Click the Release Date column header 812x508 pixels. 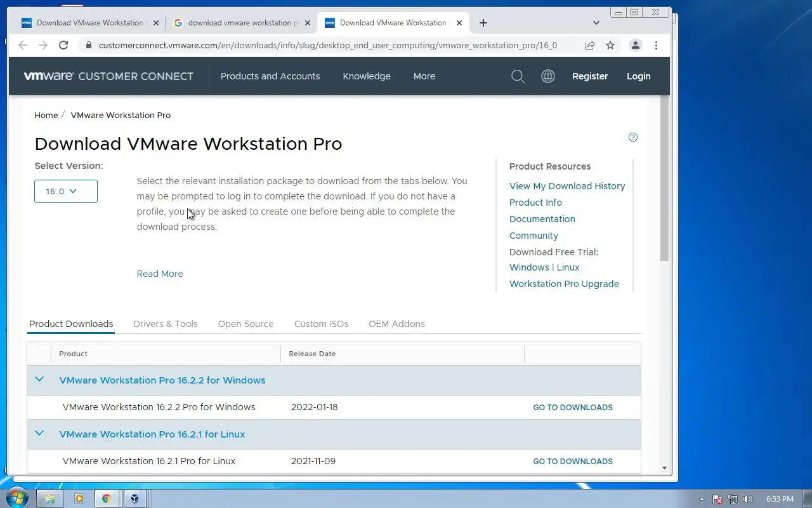[x=312, y=354]
